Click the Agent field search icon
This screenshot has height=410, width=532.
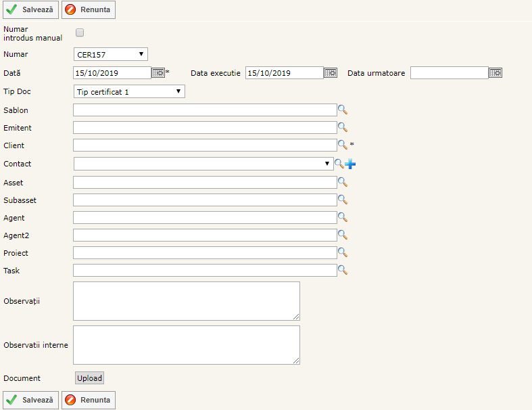(342, 217)
